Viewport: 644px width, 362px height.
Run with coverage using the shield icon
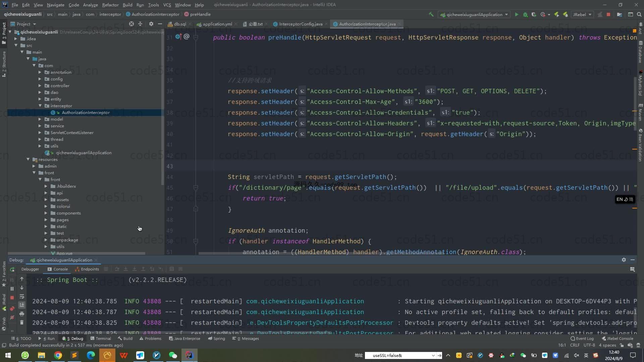coord(534,14)
